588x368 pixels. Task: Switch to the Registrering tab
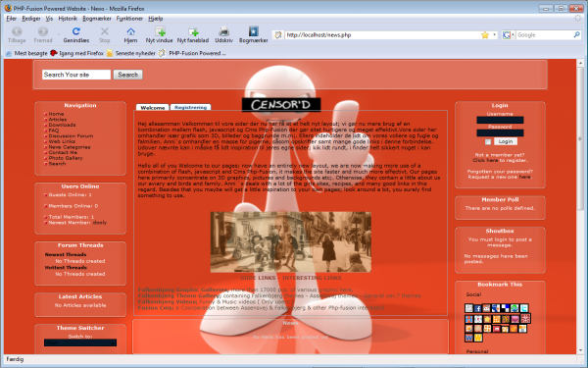[190, 107]
